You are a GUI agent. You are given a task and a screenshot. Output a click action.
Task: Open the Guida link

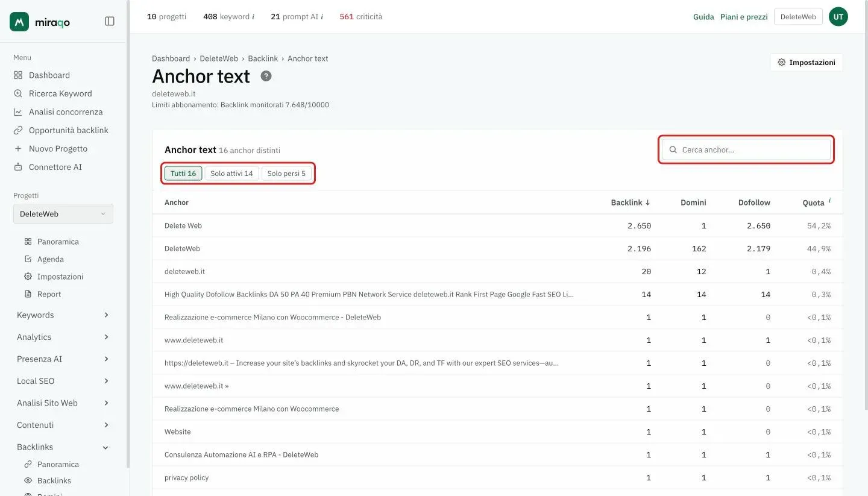point(703,17)
